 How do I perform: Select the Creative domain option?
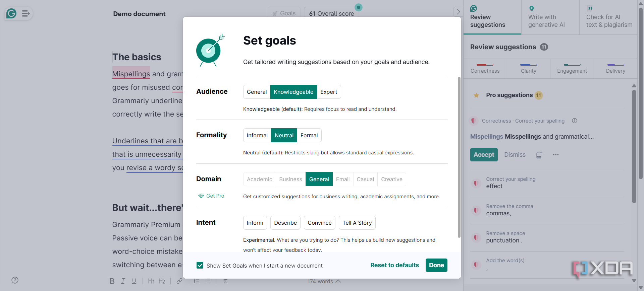tap(392, 179)
